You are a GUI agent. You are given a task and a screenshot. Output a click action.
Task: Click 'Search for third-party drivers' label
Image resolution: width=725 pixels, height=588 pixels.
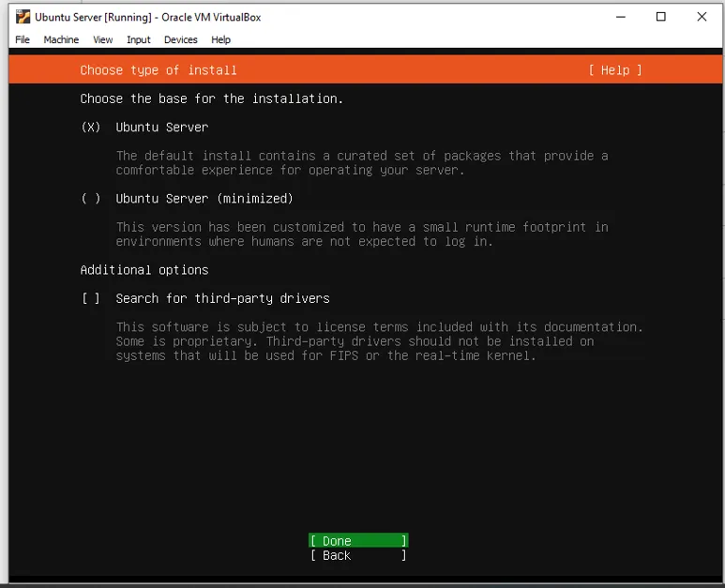[x=222, y=298]
